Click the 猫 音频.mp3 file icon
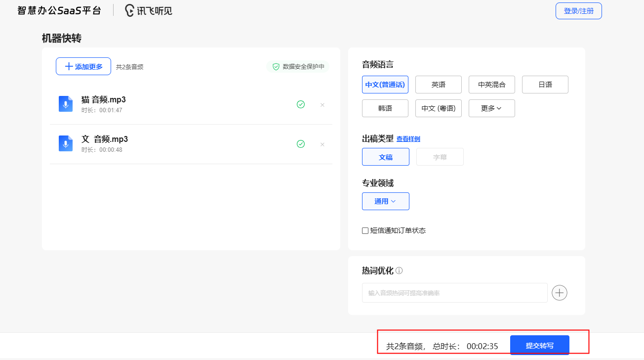Image resolution: width=644 pixels, height=360 pixels. [x=66, y=104]
